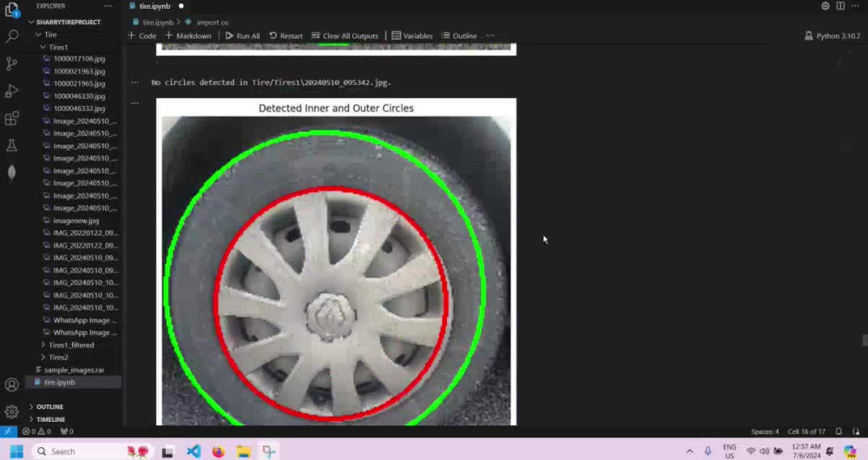The height and width of the screenshot is (460, 868).
Task: Click the icon right of the status bar bell
Action: tap(856, 431)
